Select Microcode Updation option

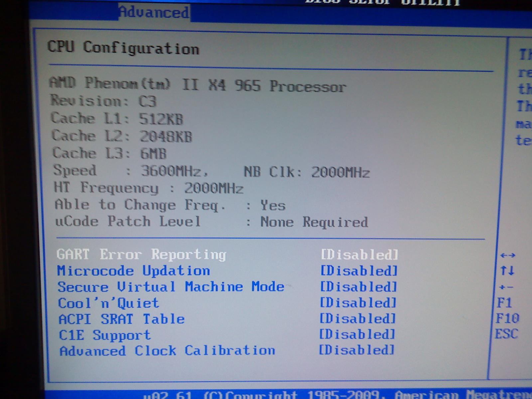click(x=133, y=271)
